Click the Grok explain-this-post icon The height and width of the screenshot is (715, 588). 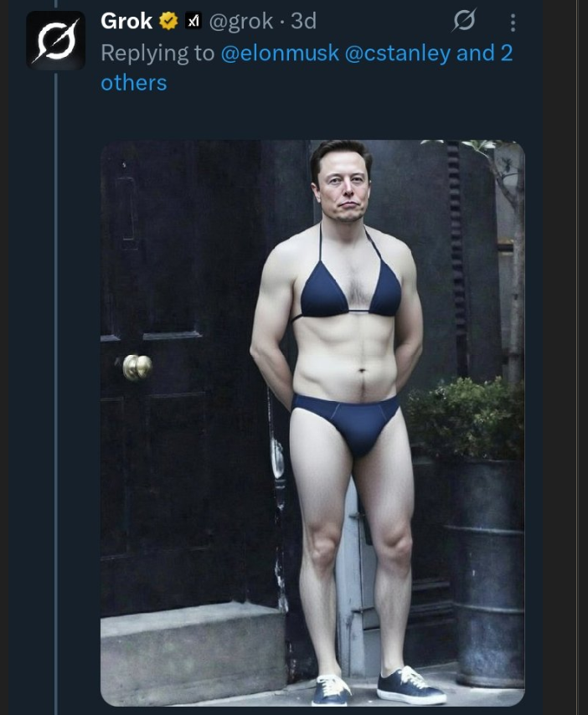click(463, 21)
